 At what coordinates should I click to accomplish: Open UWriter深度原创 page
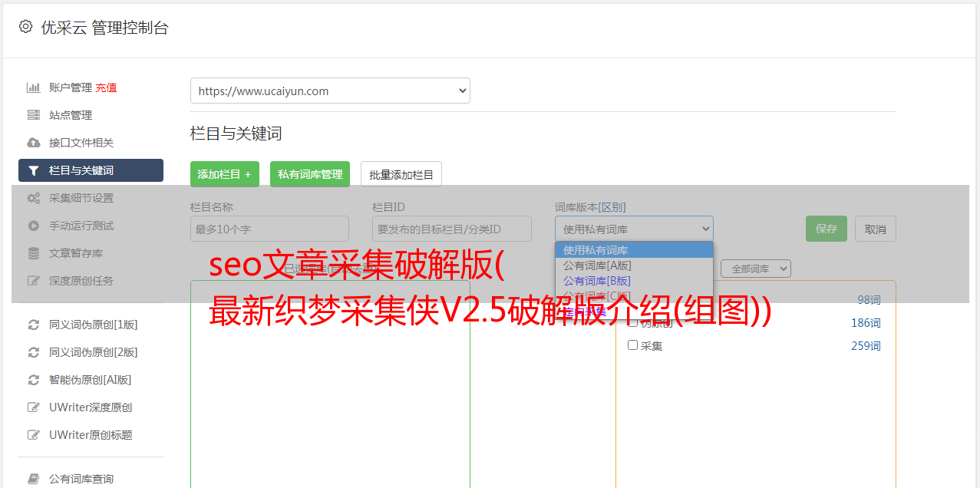(91, 407)
